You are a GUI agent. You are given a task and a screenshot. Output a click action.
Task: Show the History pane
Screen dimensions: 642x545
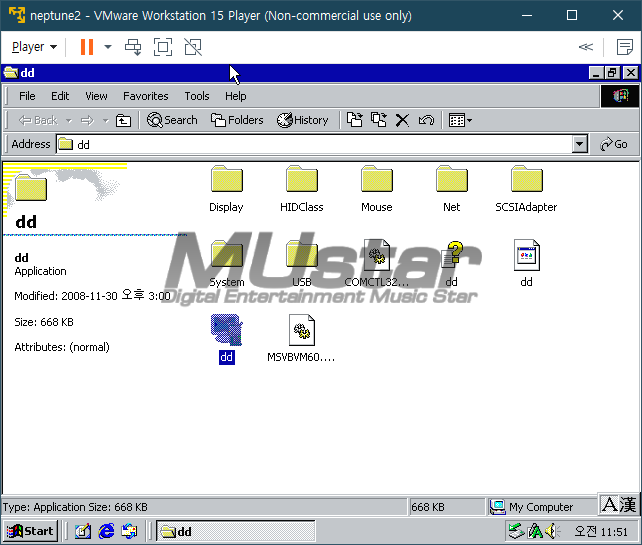[303, 120]
